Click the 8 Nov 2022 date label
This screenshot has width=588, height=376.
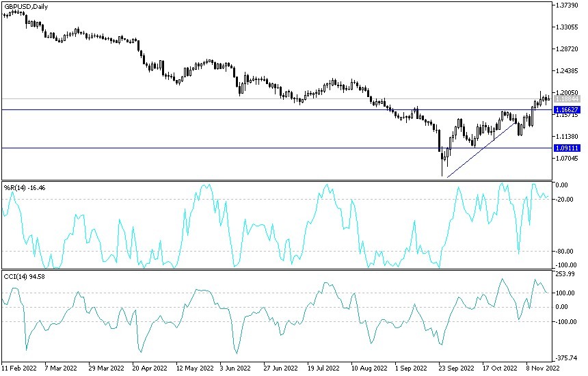point(543,368)
